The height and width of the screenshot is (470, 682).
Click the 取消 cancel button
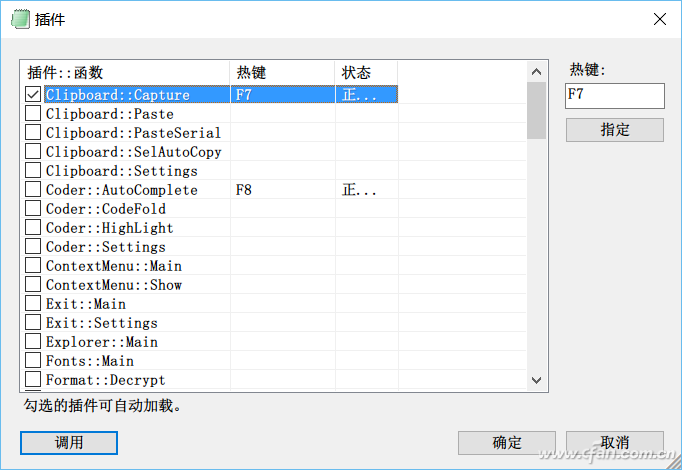click(615, 443)
